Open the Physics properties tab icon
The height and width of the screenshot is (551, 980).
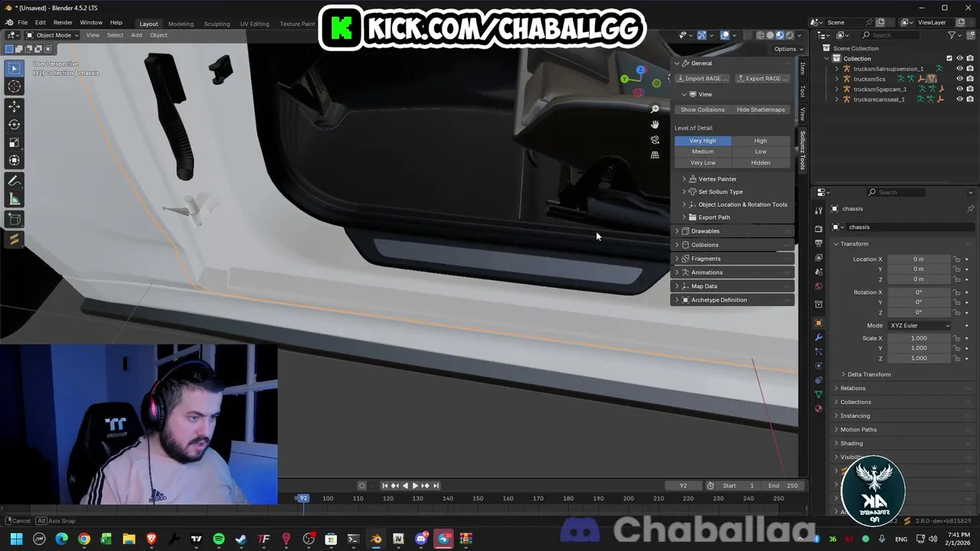coord(818,366)
